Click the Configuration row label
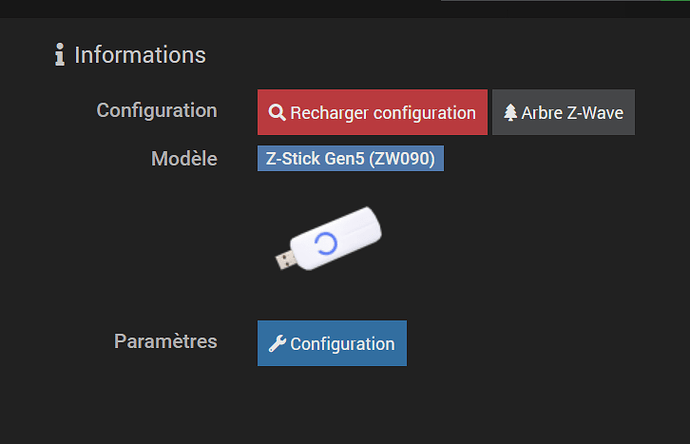This screenshot has width=690, height=444. (156, 110)
